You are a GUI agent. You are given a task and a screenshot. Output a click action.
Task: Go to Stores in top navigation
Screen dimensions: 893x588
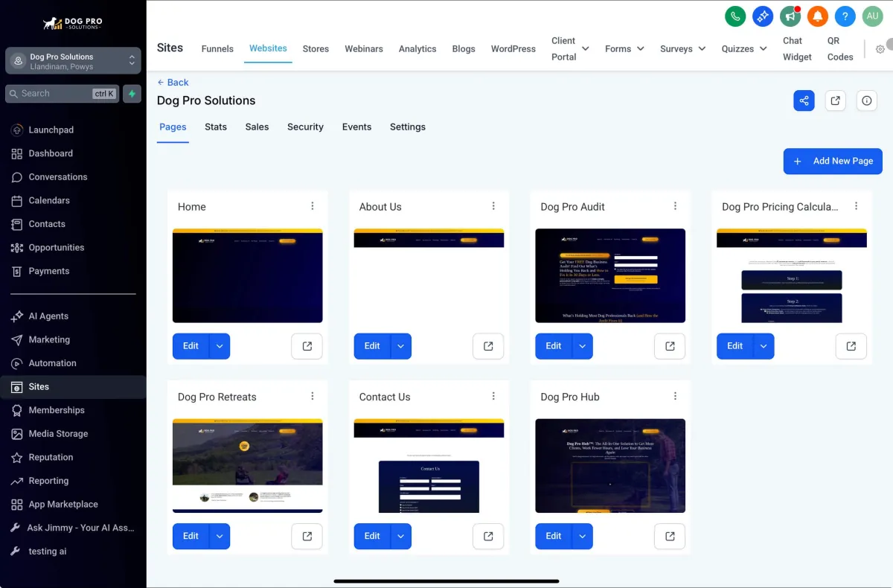pos(316,48)
